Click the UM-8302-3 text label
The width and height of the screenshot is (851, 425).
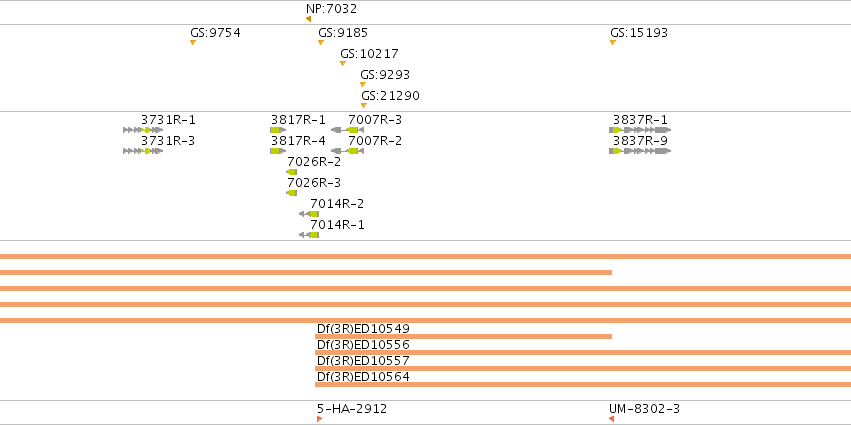(644, 409)
